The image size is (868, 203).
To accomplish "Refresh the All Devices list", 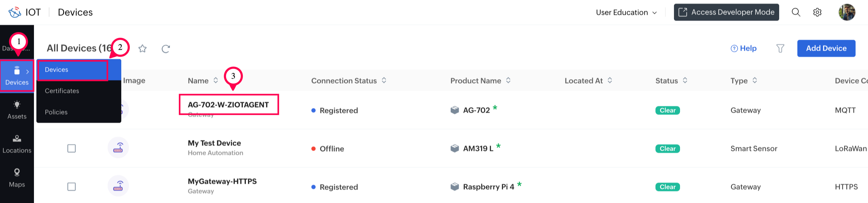I will click(x=166, y=49).
